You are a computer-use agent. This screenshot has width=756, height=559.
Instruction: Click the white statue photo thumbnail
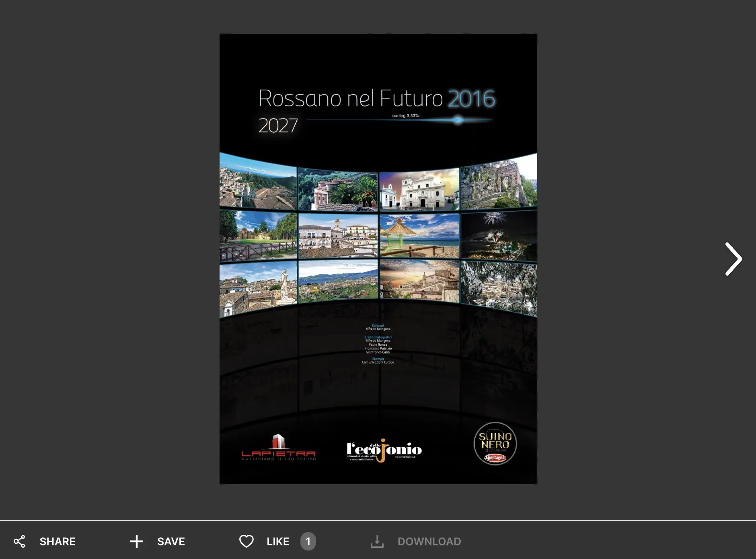tap(258, 288)
